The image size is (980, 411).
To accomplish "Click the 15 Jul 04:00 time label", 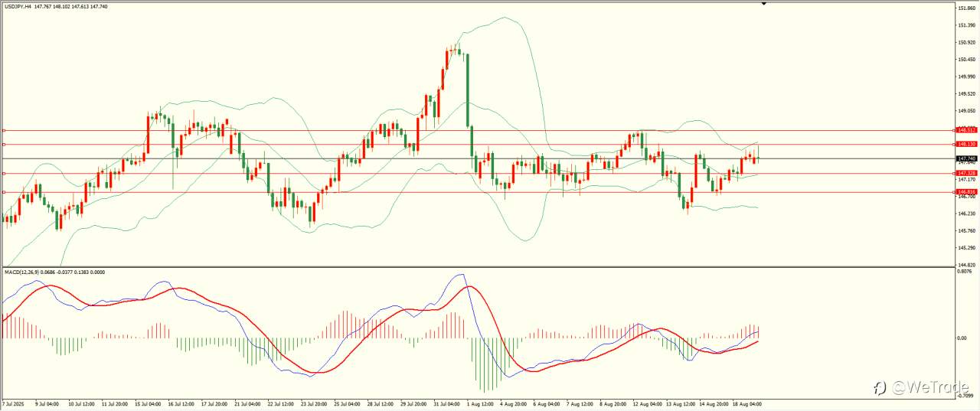I will coord(148,403).
